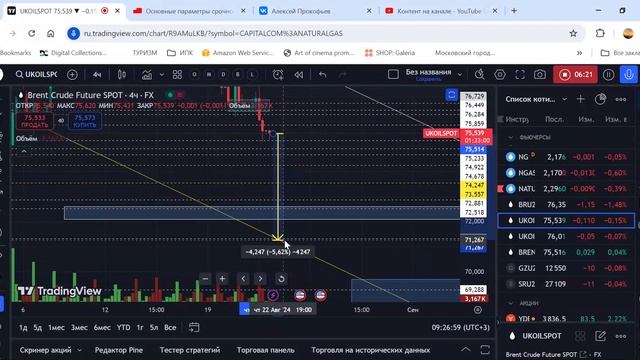Select the 6мес date range
640x360 pixels.
tap(102, 327)
